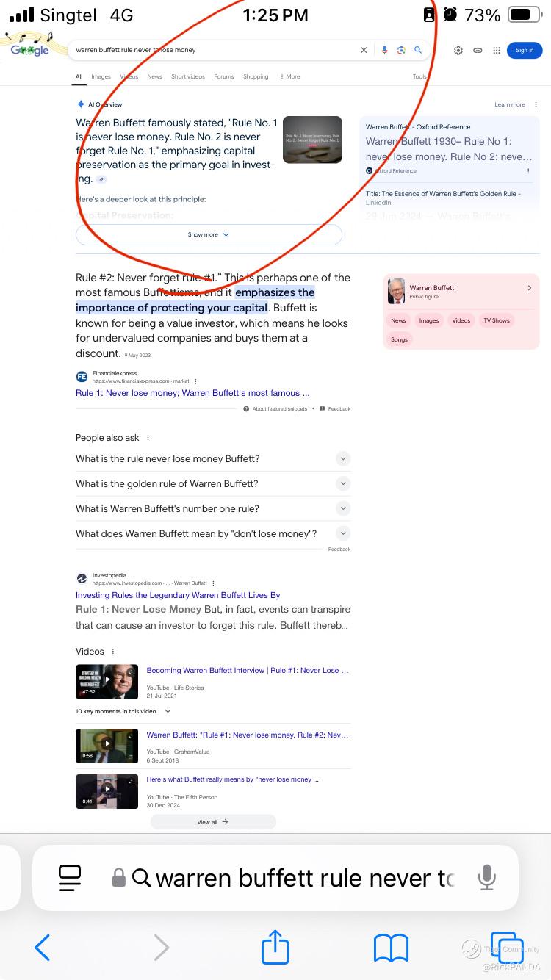Tap the Safari address bar URL text
551x980 pixels.
tap(305, 878)
